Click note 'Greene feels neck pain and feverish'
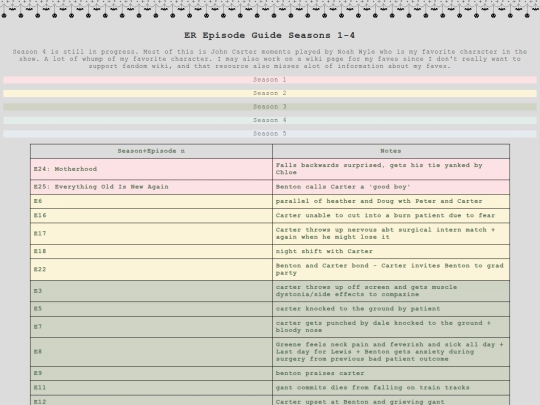This screenshot has height=405, width=540. point(391,352)
